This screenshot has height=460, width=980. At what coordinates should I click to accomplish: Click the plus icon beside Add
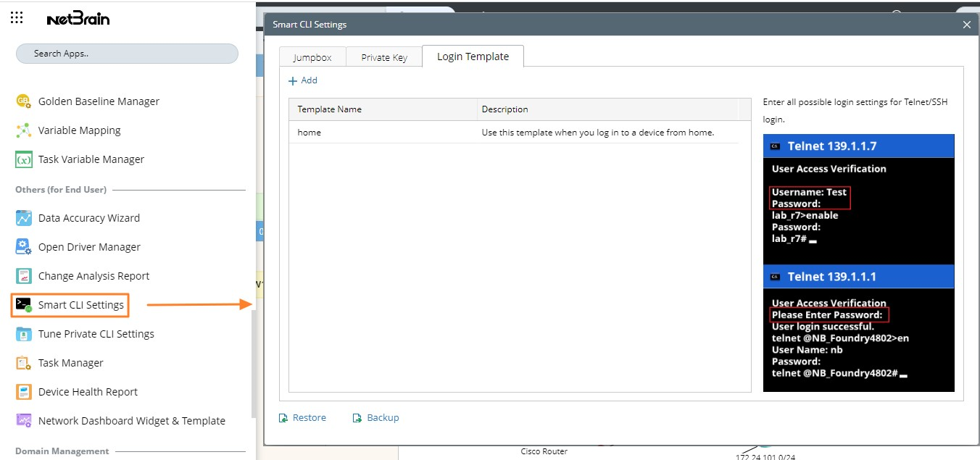(x=293, y=80)
